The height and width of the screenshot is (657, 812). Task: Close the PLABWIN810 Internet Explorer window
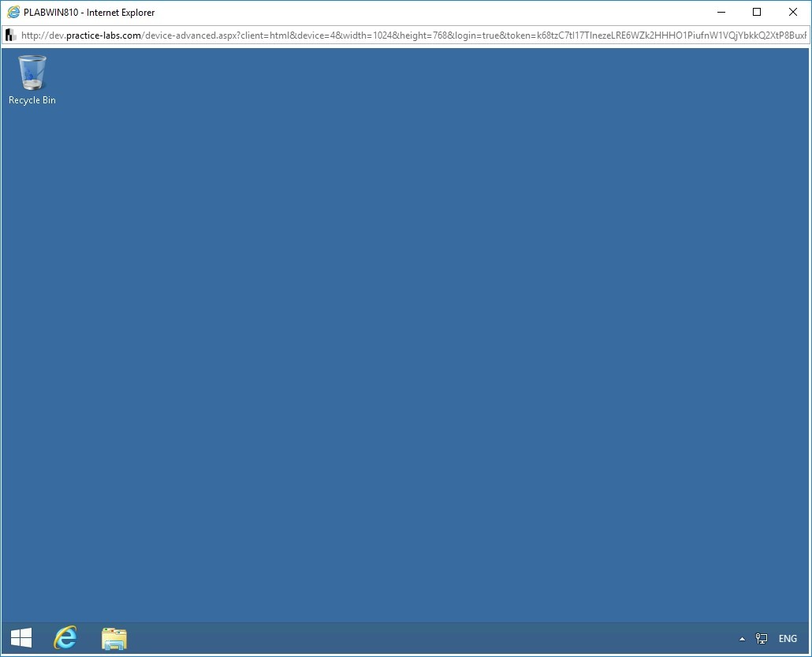pyautogui.click(x=792, y=12)
